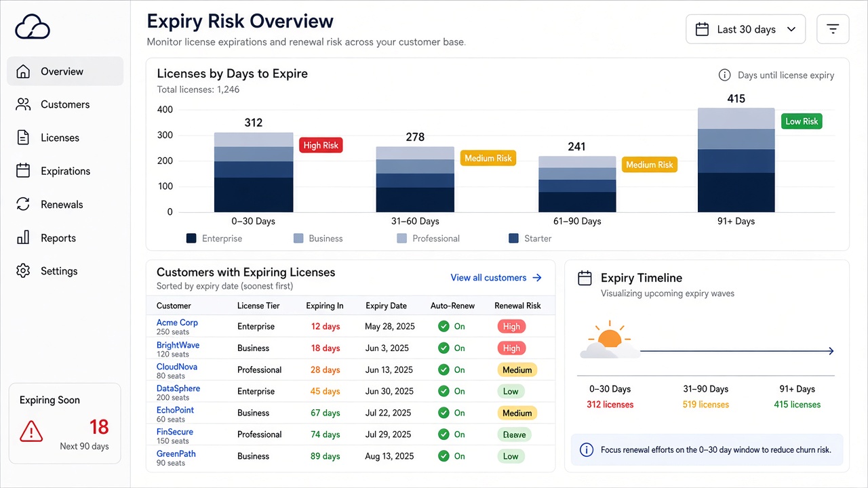Click the info icon beside Days until license expiry
The image size is (868, 488).
coord(724,75)
